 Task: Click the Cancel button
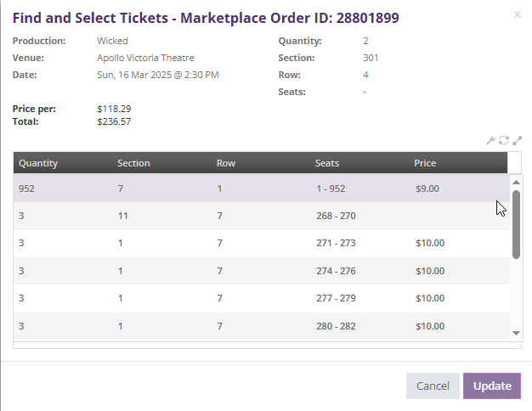[x=433, y=386]
